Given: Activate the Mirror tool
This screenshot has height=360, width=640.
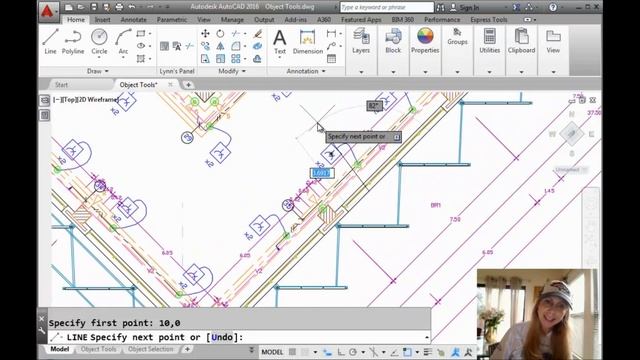Looking at the screenshot, I should point(220,46).
